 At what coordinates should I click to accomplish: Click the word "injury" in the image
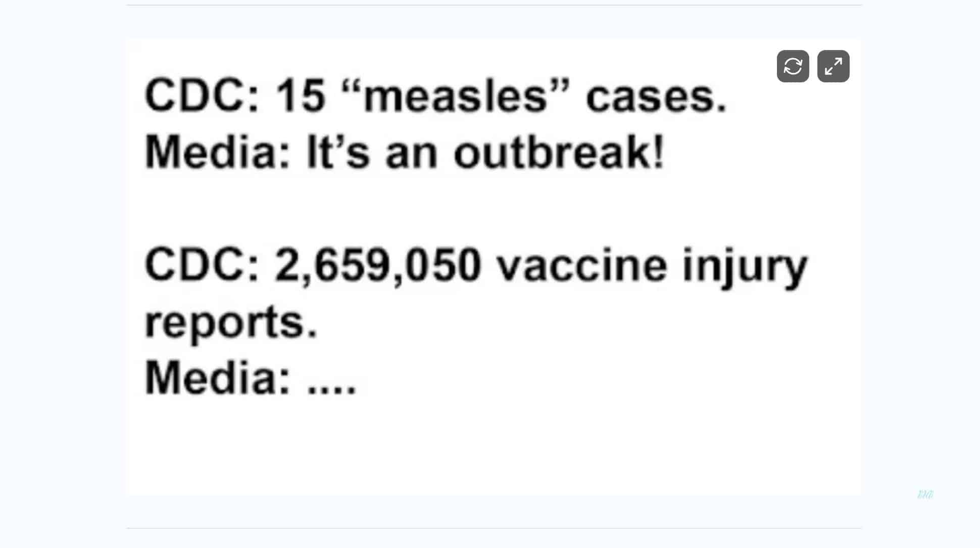745,266
